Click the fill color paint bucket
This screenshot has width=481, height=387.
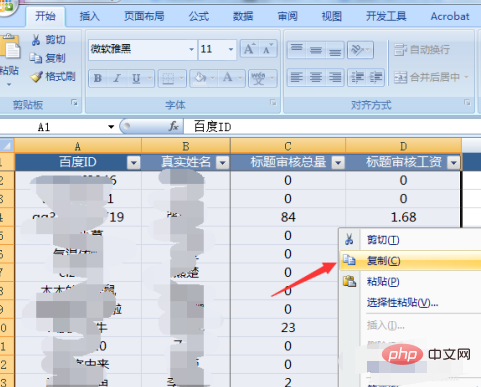coord(200,78)
